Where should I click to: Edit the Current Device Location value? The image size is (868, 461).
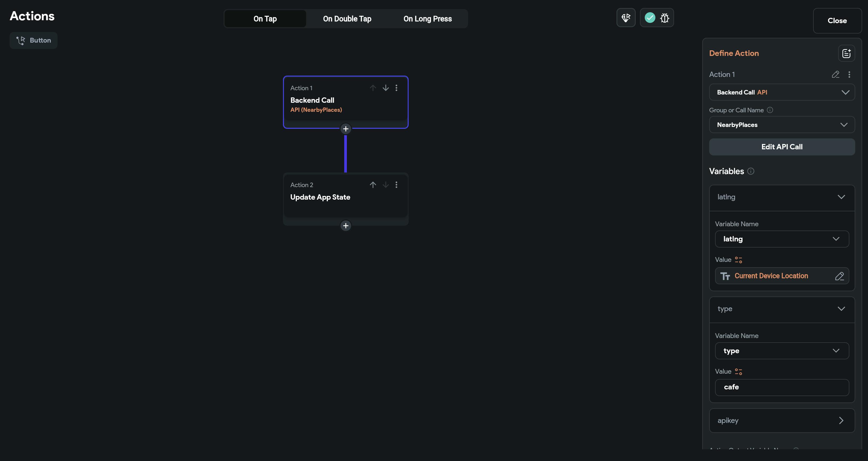tap(839, 276)
